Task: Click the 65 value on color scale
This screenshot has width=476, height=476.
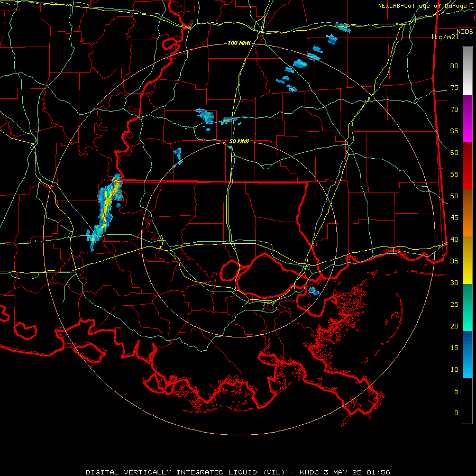Action: [x=454, y=131]
